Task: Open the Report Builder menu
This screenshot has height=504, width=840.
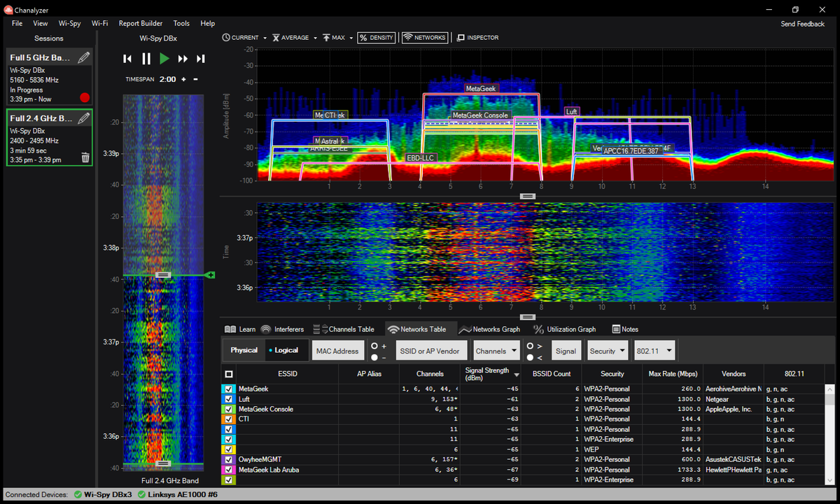Action: [x=140, y=23]
